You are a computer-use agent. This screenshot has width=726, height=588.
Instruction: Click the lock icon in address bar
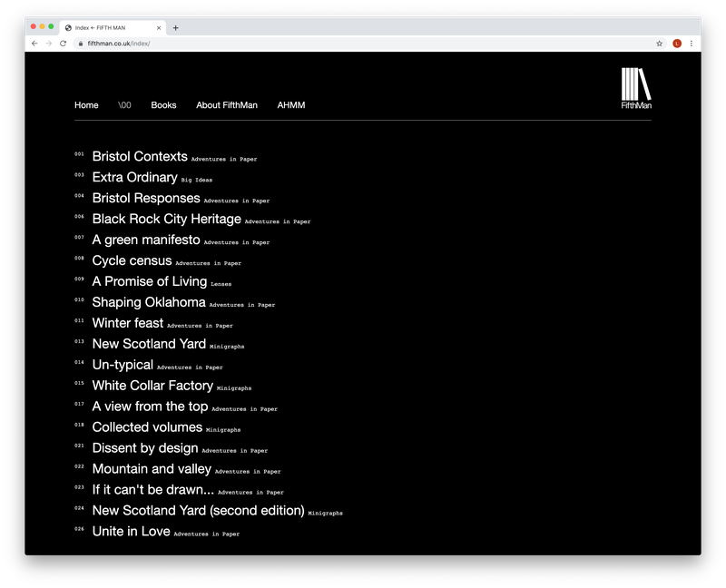81,44
